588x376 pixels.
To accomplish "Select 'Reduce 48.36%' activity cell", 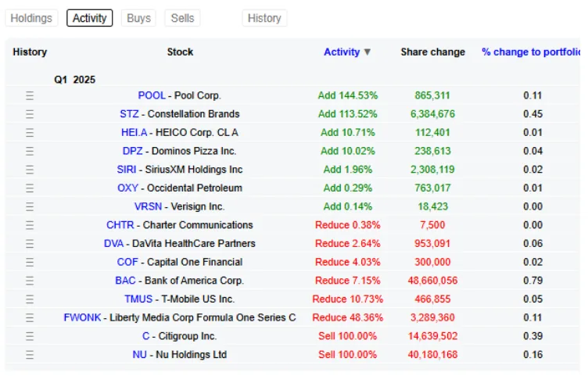I will pos(348,317).
